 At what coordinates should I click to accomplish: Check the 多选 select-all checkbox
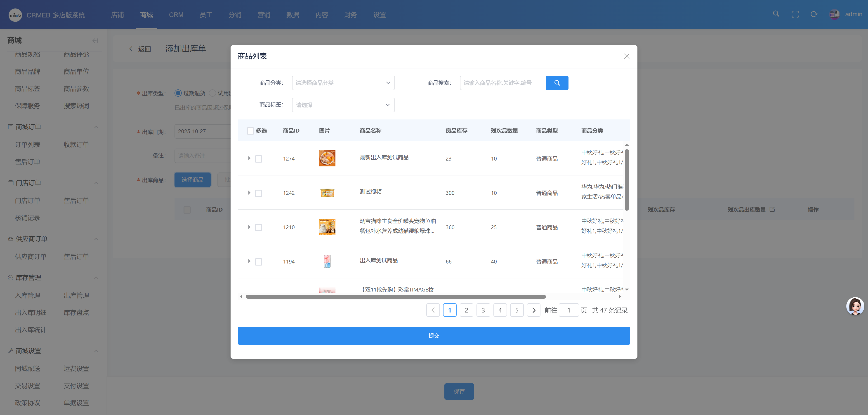pyautogui.click(x=250, y=131)
